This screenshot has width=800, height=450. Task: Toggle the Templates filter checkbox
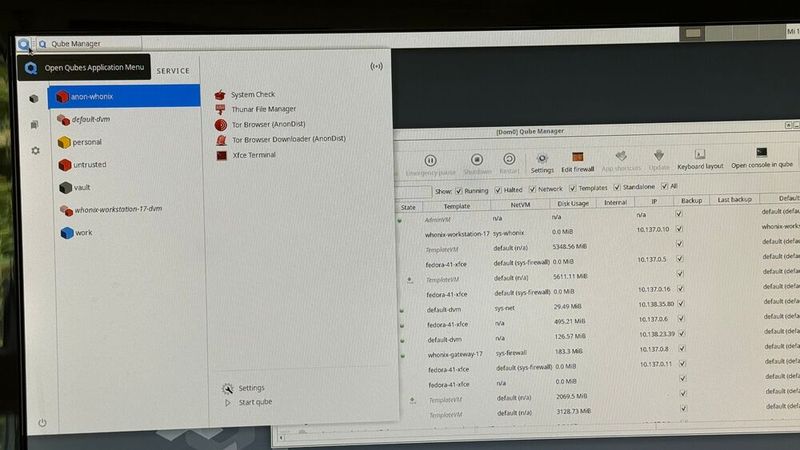572,188
